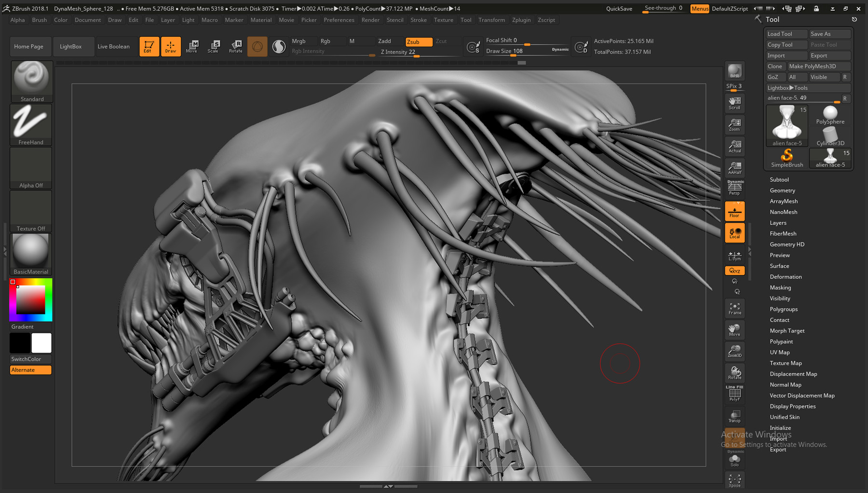
Task: Expand the Geometry section
Action: [782, 190]
